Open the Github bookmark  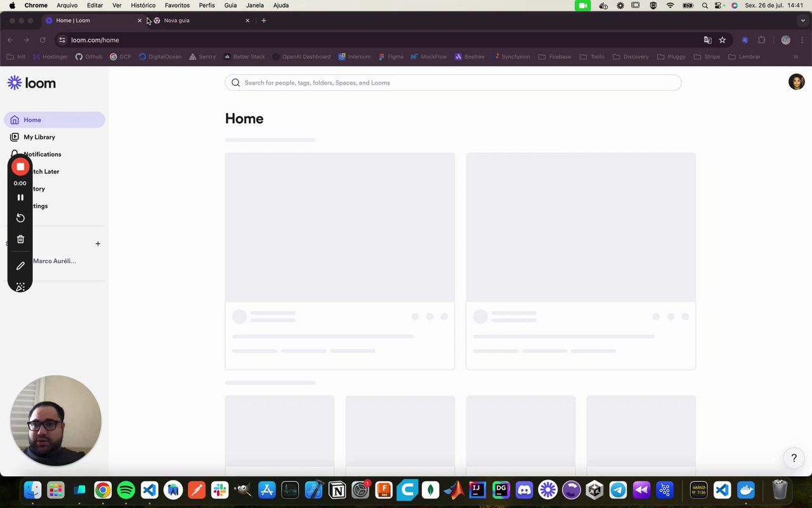click(89, 57)
